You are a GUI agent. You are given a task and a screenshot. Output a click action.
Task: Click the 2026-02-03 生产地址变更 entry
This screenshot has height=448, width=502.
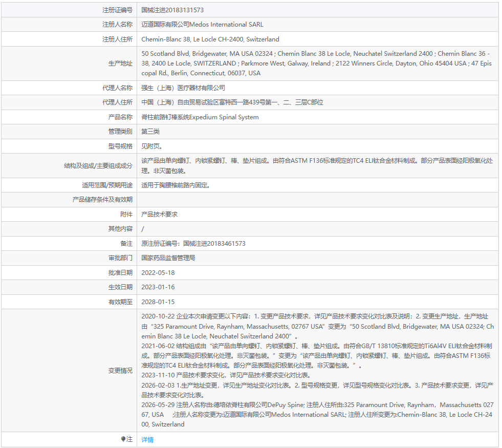(x=317, y=390)
